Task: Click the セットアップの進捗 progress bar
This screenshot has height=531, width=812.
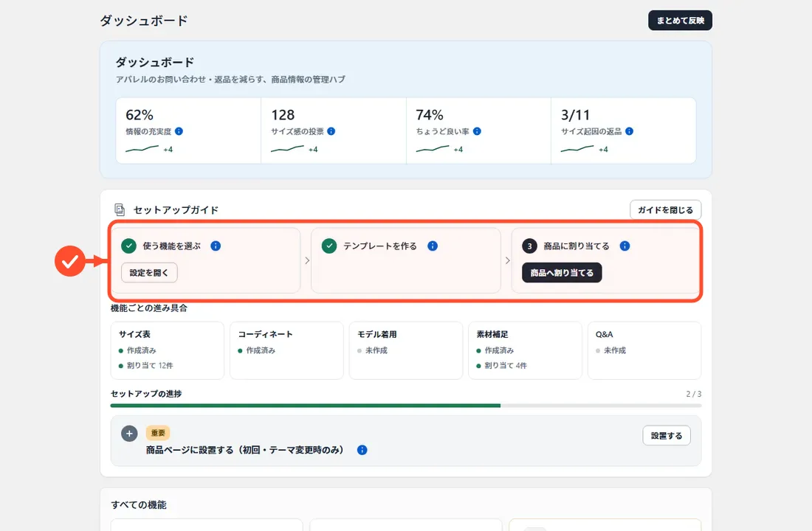Action: coord(406,406)
